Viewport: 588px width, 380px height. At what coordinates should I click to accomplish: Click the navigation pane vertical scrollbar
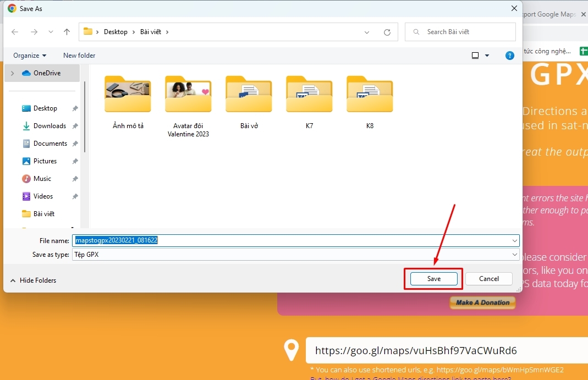pos(85,117)
